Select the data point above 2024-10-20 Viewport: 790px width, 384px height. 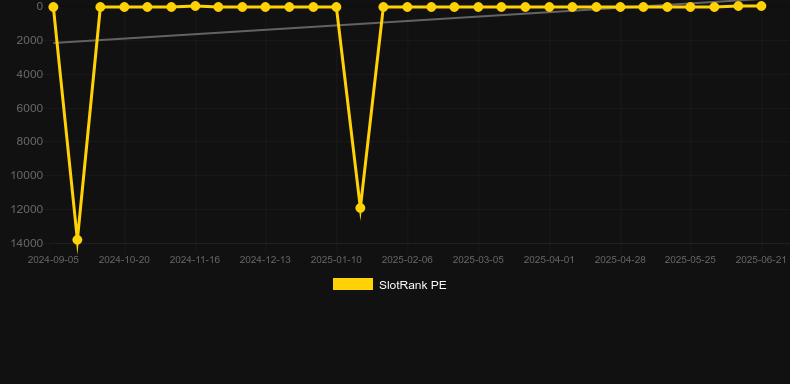click(x=124, y=7)
